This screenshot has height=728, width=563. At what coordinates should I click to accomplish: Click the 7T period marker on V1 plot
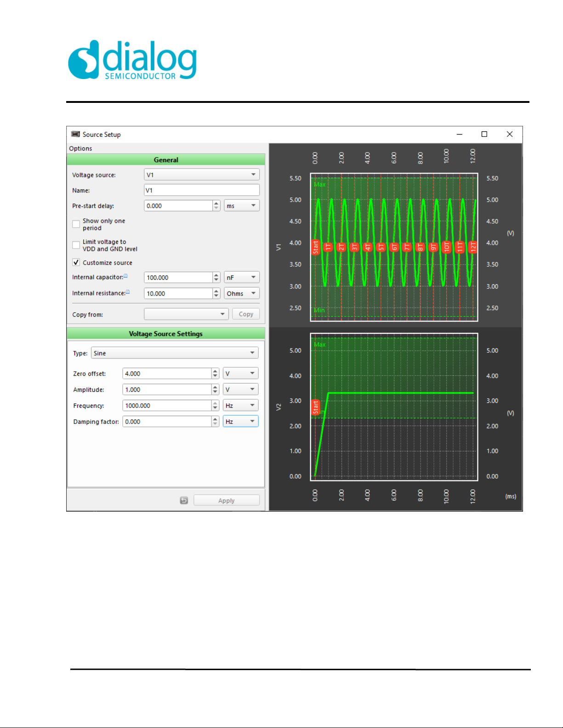407,247
